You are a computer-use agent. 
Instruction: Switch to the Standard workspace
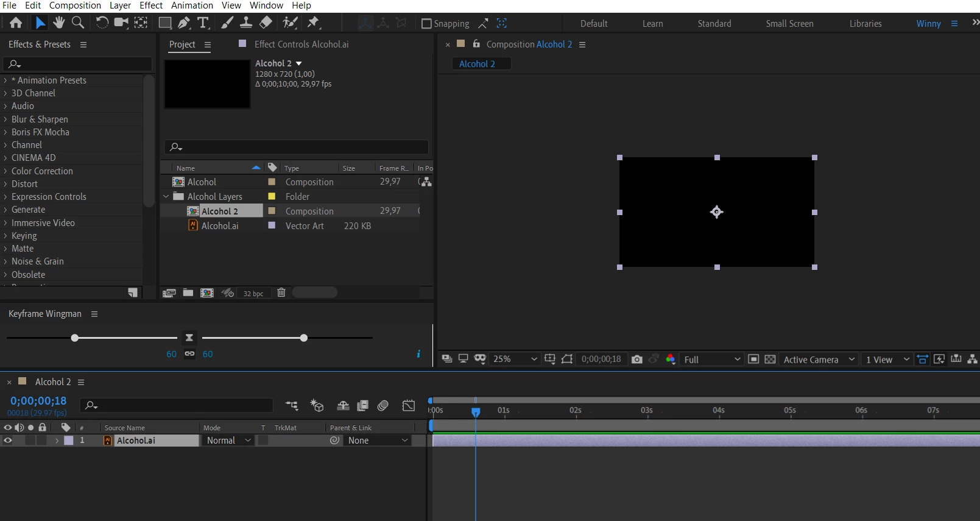tap(714, 23)
